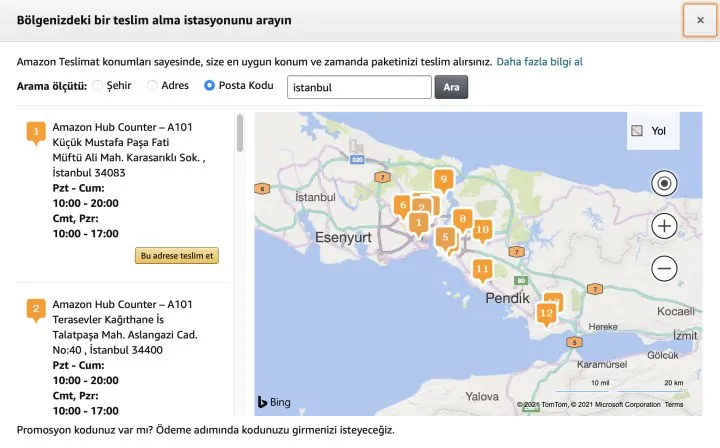Select the Şehir search criterion

click(x=97, y=85)
